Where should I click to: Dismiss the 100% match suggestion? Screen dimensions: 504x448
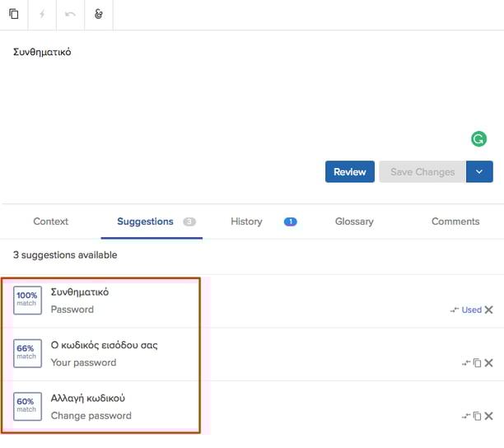tap(489, 310)
